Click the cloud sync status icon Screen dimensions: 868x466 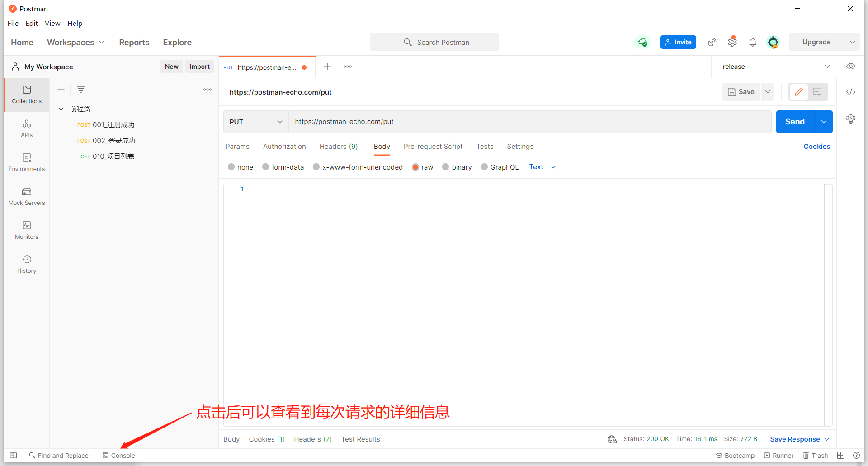[x=642, y=42]
